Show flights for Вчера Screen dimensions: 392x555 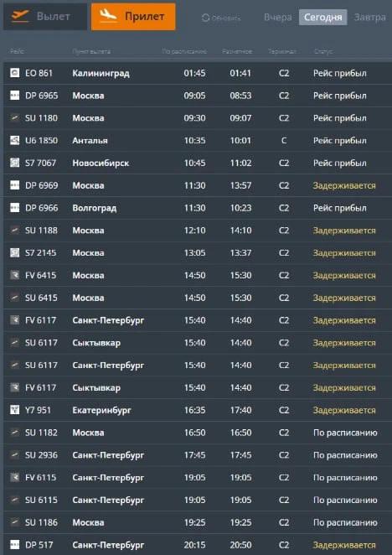pyautogui.click(x=278, y=18)
